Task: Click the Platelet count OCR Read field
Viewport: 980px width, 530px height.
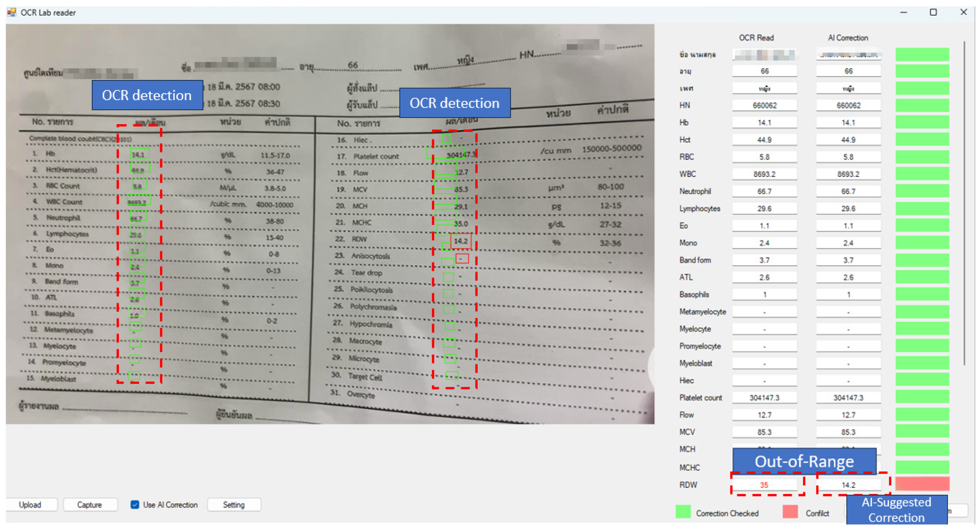Action: pyautogui.click(x=764, y=397)
